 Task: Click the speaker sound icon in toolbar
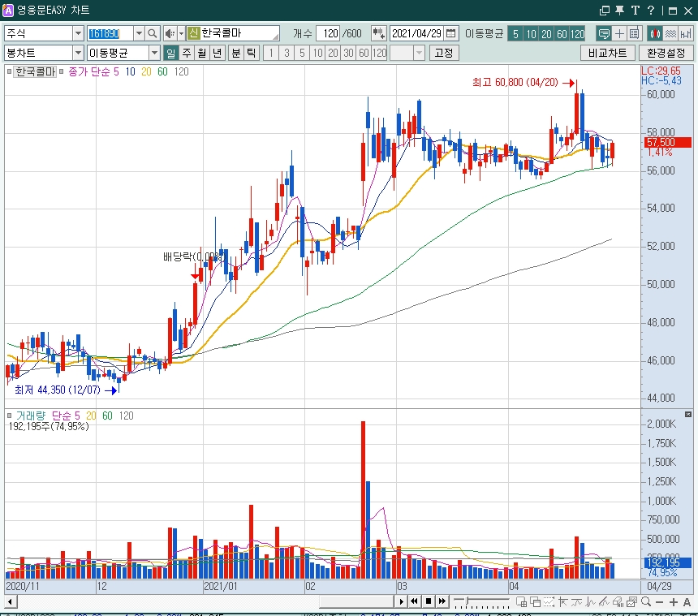pyautogui.click(x=170, y=33)
